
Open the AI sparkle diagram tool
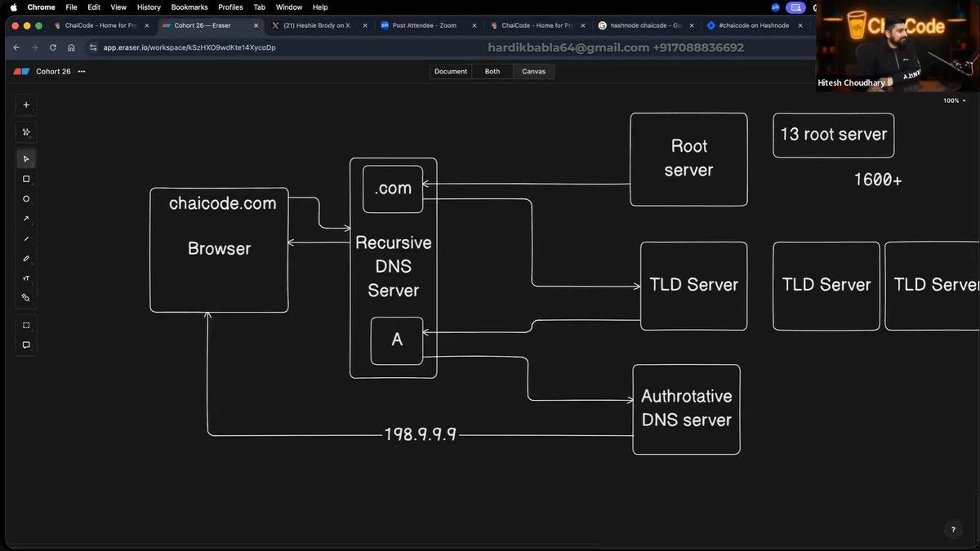coord(26,132)
